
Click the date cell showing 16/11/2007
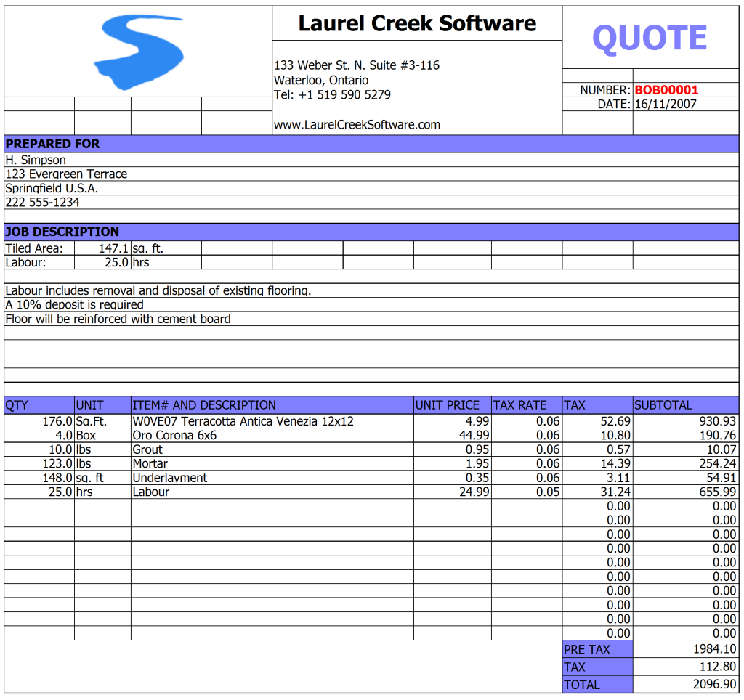pos(665,105)
